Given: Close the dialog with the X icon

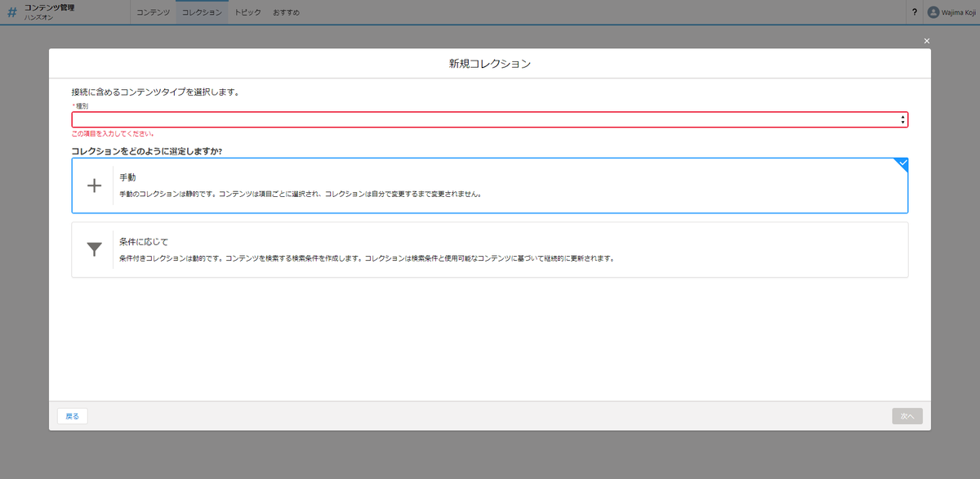Looking at the screenshot, I should point(926,41).
